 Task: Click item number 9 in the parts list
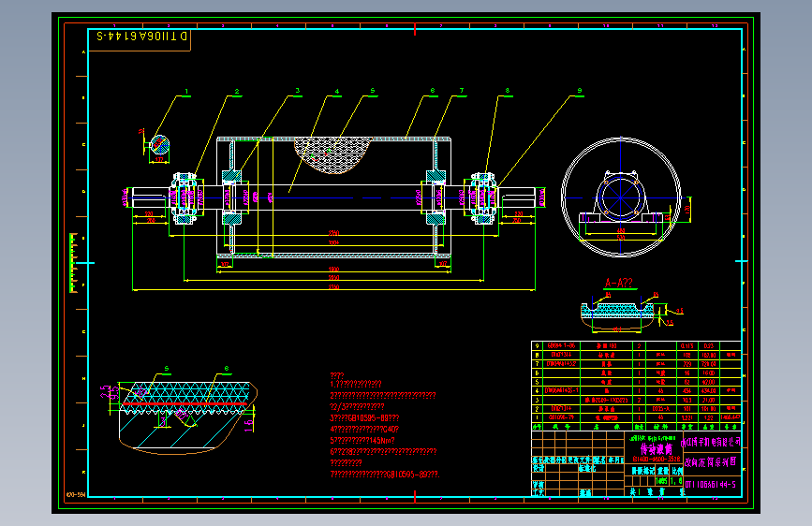click(x=537, y=346)
